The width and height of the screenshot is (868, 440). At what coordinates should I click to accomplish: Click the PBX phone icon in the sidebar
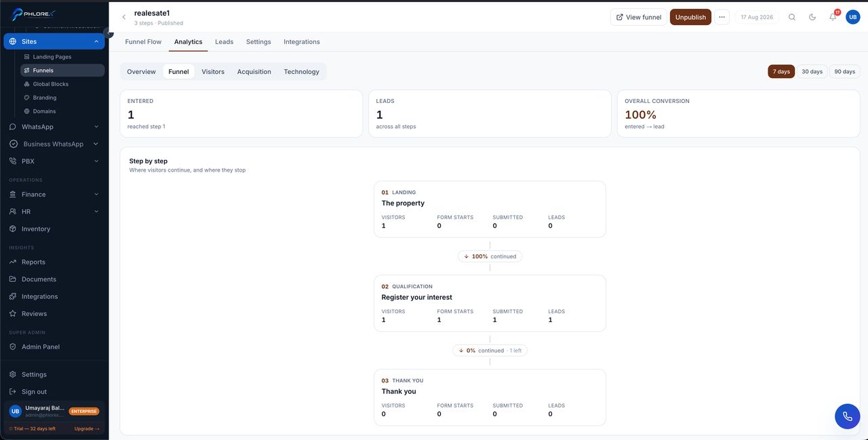[x=14, y=161]
